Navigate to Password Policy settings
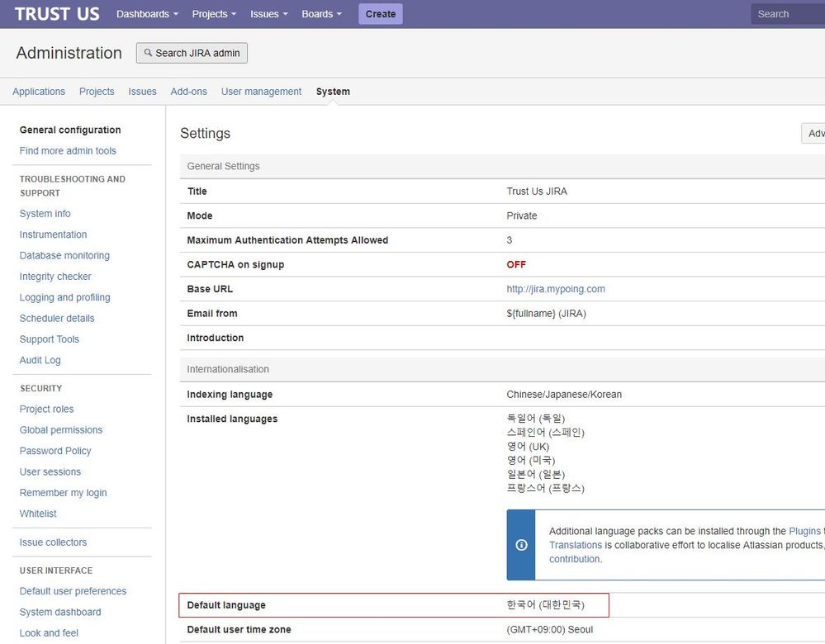This screenshot has width=825, height=644. pos(55,451)
